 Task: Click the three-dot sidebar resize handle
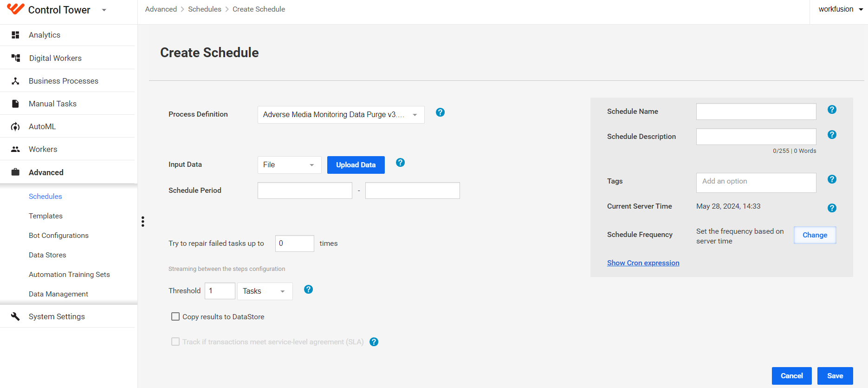[143, 222]
